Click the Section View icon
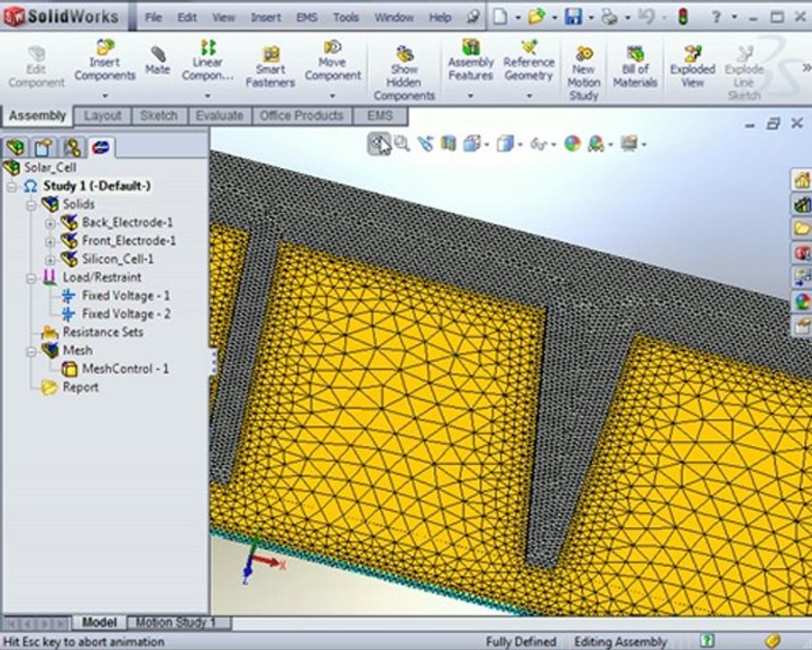The width and height of the screenshot is (812, 650). [x=448, y=144]
